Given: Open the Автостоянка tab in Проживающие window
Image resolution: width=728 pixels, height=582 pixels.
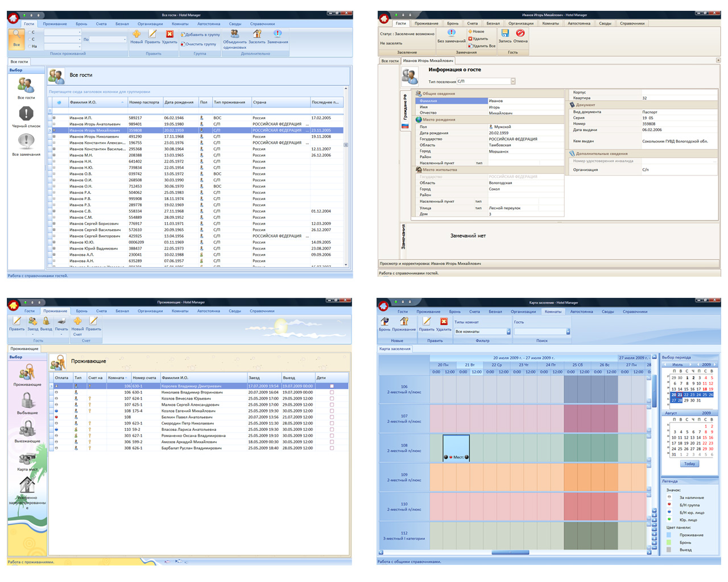Looking at the screenshot, I should (209, 311).
